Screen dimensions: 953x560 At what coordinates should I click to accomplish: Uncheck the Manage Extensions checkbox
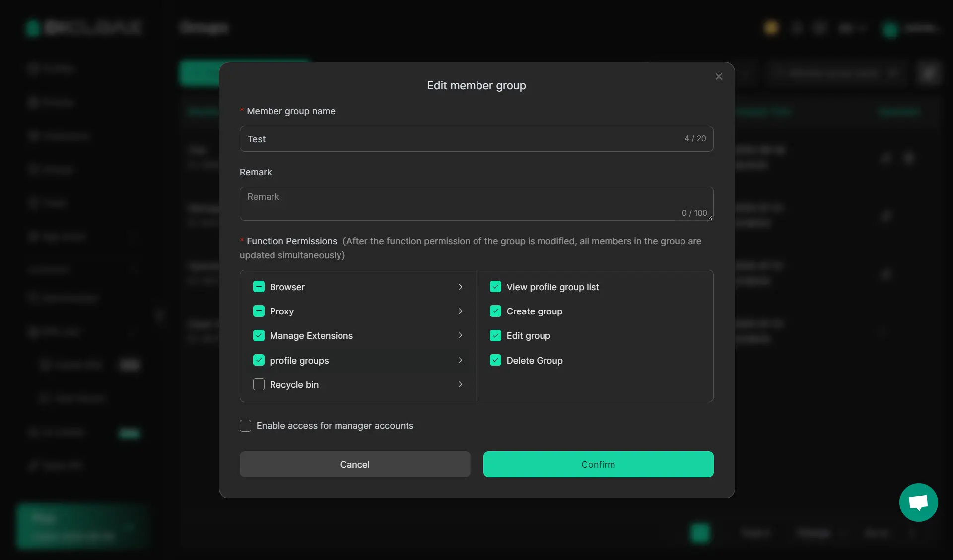tap(259, 335)
